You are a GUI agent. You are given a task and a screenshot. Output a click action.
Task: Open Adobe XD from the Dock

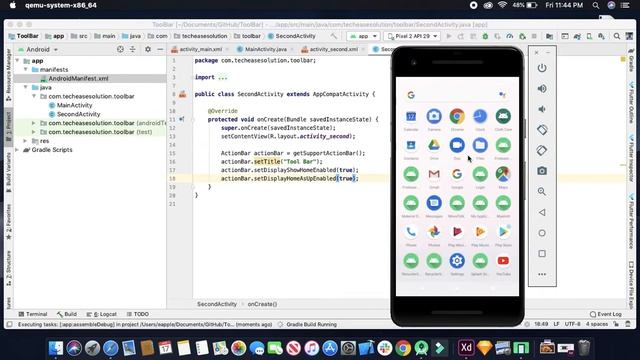coord(466,348)
